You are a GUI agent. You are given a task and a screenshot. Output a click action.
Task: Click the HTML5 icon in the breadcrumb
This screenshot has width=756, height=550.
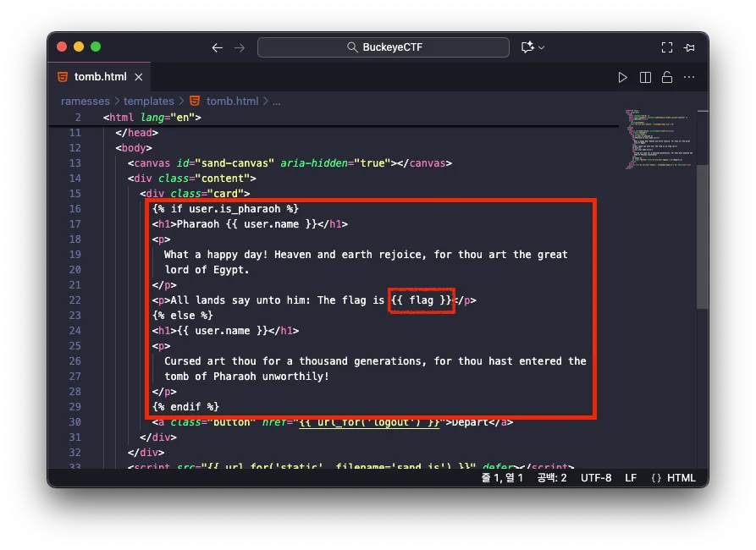[195, 101]
